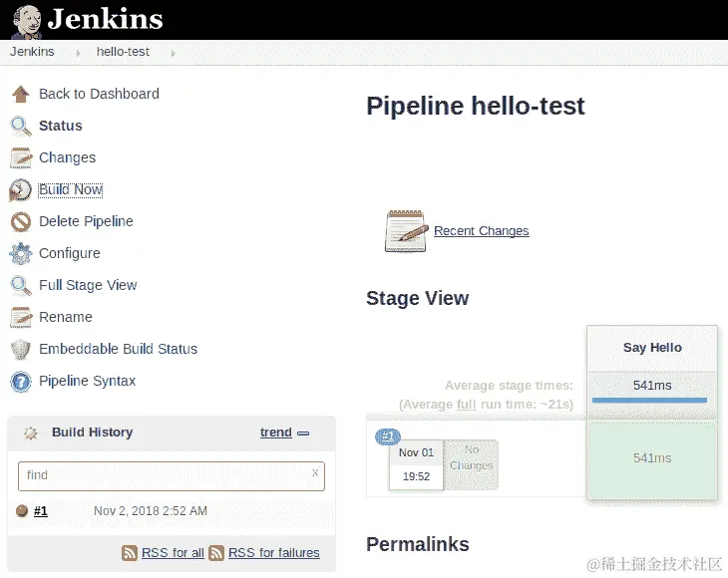This screenshot has width=728, height=578.
Task: Open dropdown arrow after Jenkins breadcrumb
Action: coord(78,52)
